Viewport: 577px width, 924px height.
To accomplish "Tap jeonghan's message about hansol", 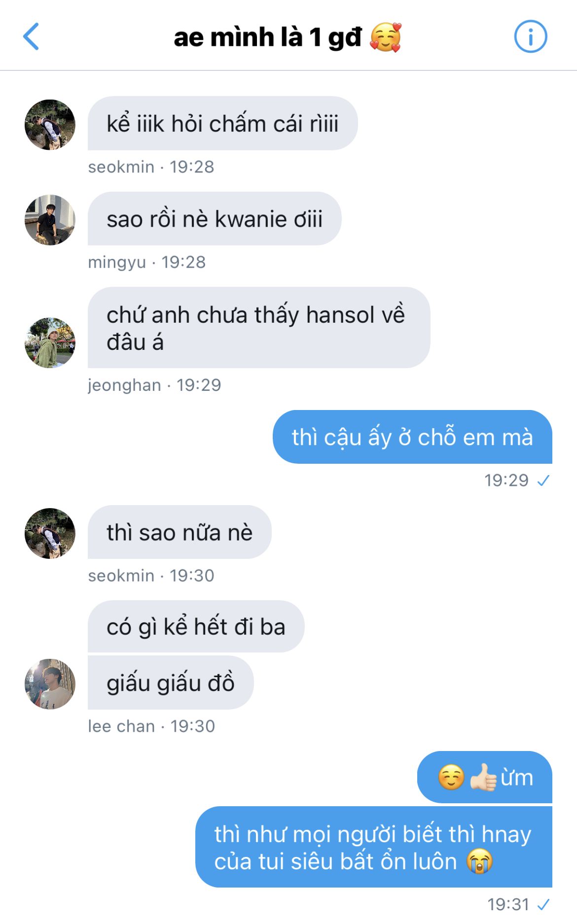I will click(259, 328).
